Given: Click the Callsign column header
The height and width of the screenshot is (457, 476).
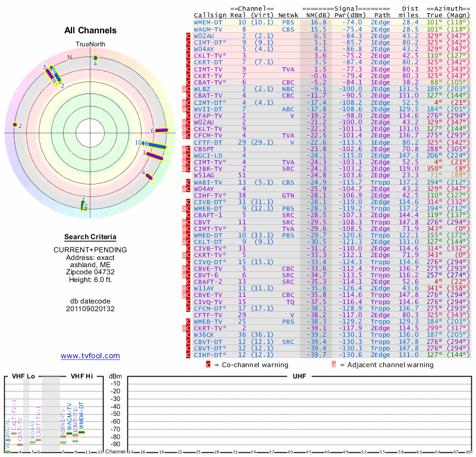Looking at the screenshot, I should tap(210, 15).
